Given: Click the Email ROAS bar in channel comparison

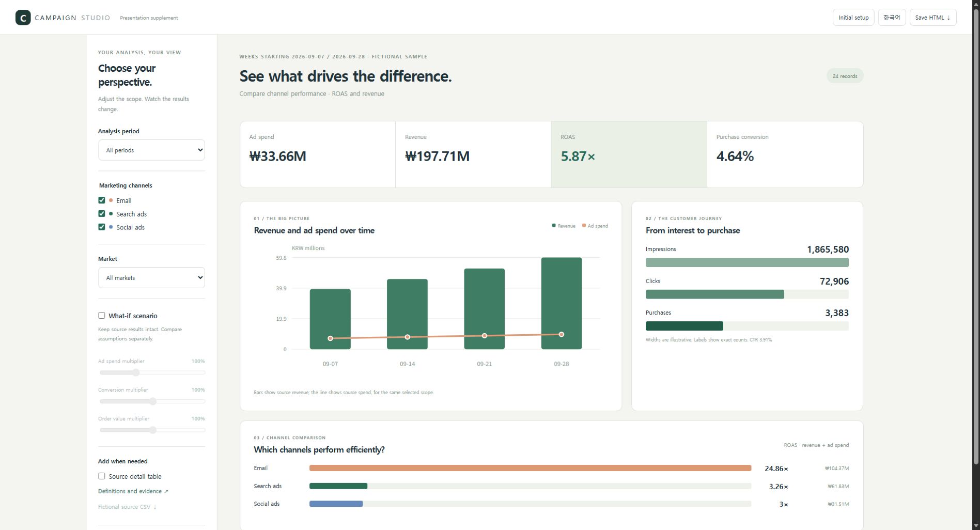Looking at the screenshot, I should (x=530, y=468).
